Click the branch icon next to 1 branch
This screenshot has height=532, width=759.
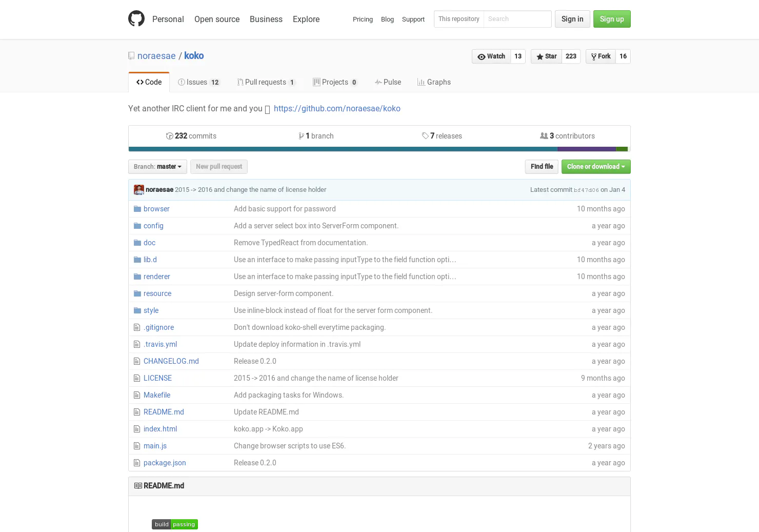pos(301,136)
